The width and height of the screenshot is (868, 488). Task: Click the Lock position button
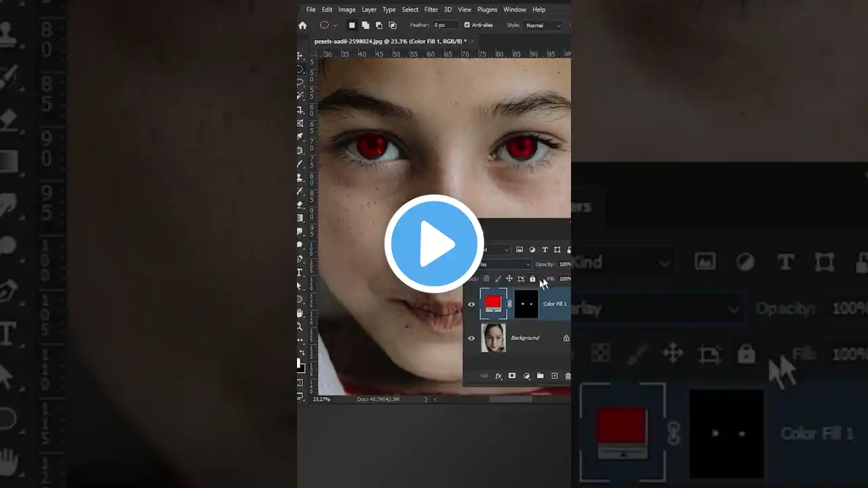[510, 279]
